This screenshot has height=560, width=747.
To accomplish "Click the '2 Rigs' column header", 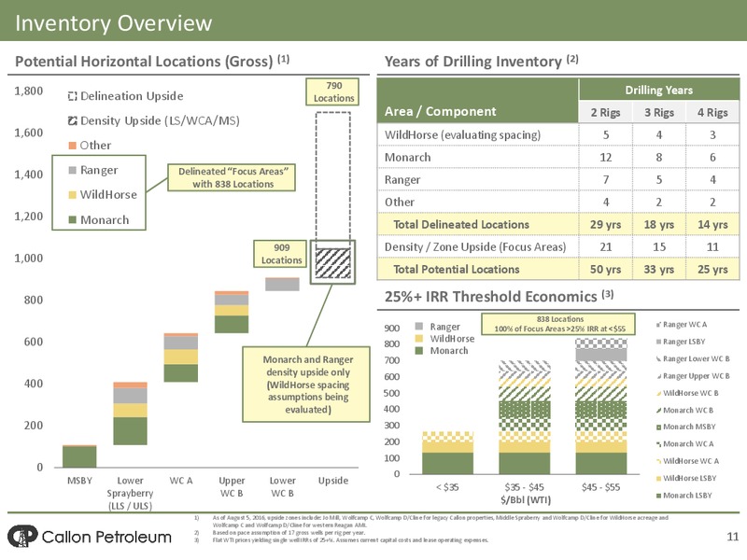I will tap(605, 112).
